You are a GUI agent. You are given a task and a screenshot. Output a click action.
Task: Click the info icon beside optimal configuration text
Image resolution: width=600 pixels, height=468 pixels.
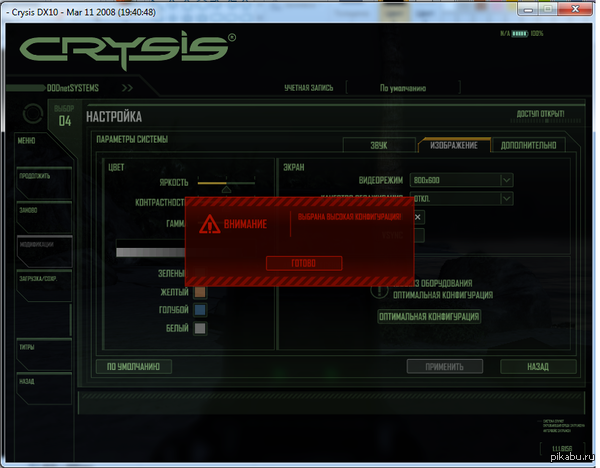pyautogui.click(x=380, y=289)
